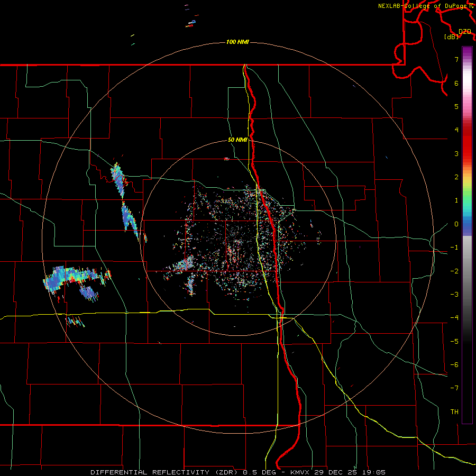Click the 2 value on color scale

coord(456,177)
